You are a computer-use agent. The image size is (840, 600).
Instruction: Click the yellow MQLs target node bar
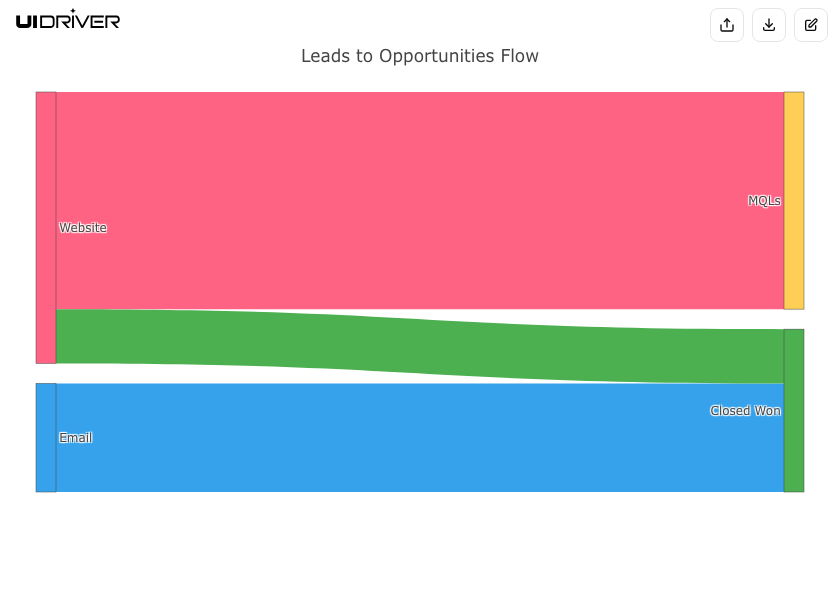click(794, 200)
